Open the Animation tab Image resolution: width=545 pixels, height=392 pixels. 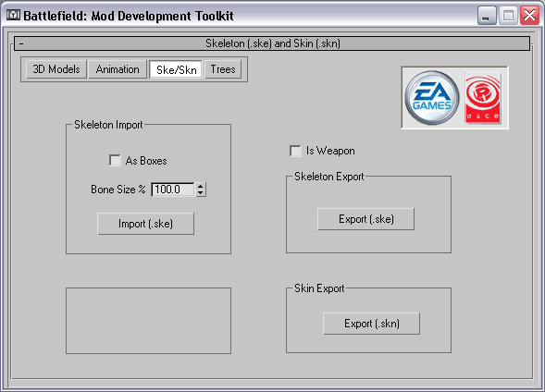pyautogui.click(x=118, y=69)
